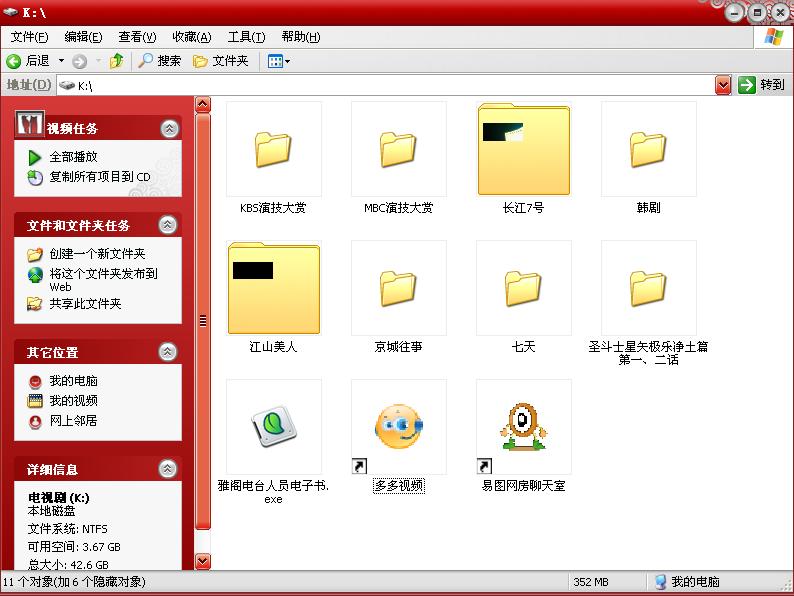Screen dimensions: 794x596
Task: Select the 多多视频 shortcut icon
Action: click(399, 427)
